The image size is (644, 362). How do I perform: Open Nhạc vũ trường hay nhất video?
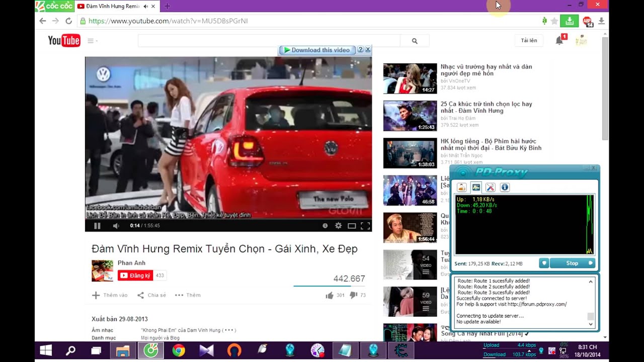(486, 70)
